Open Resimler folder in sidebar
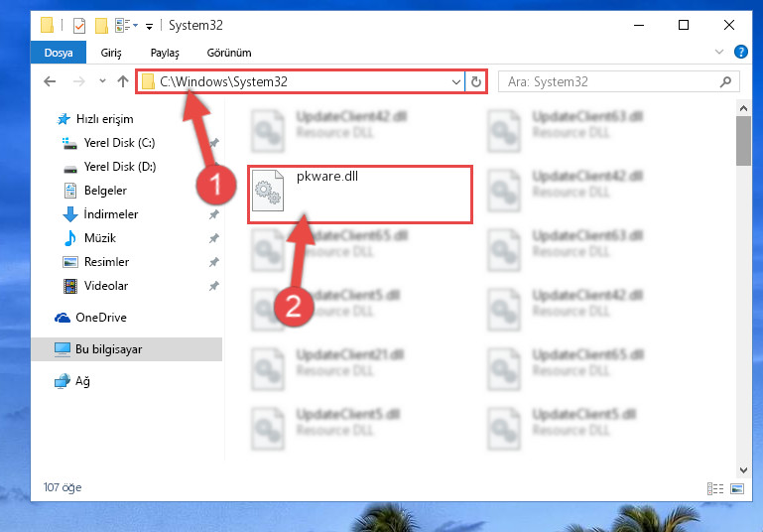 coord(106,262)
